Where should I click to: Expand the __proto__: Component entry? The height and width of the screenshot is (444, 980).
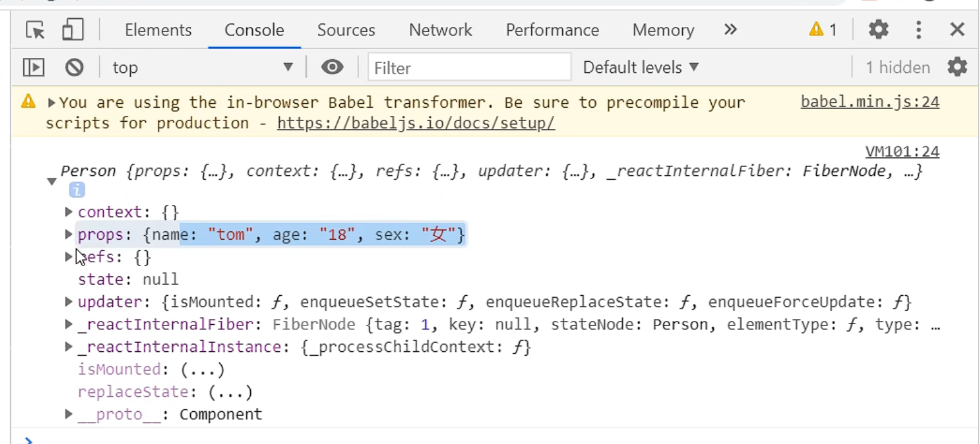(68, 414)
